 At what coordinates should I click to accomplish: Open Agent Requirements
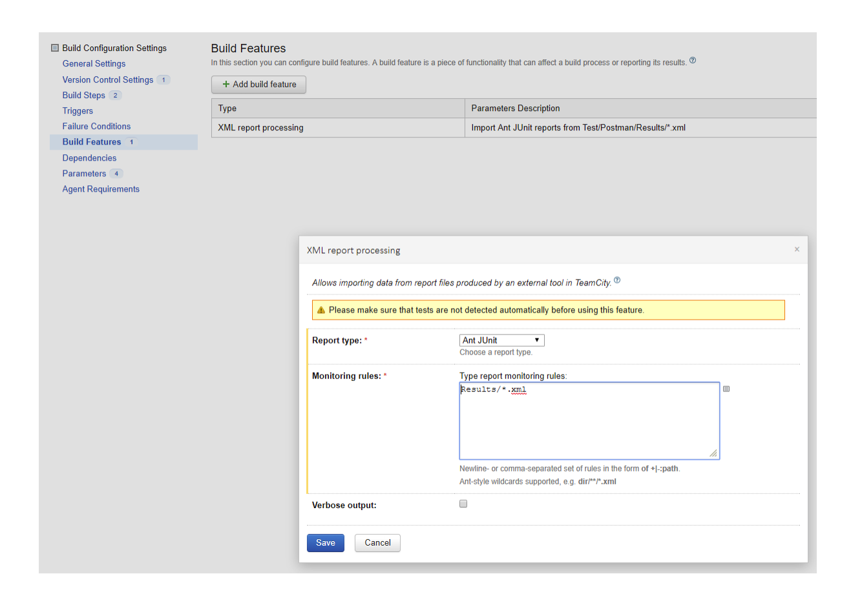pyautogui.click(x=101, y=189)
